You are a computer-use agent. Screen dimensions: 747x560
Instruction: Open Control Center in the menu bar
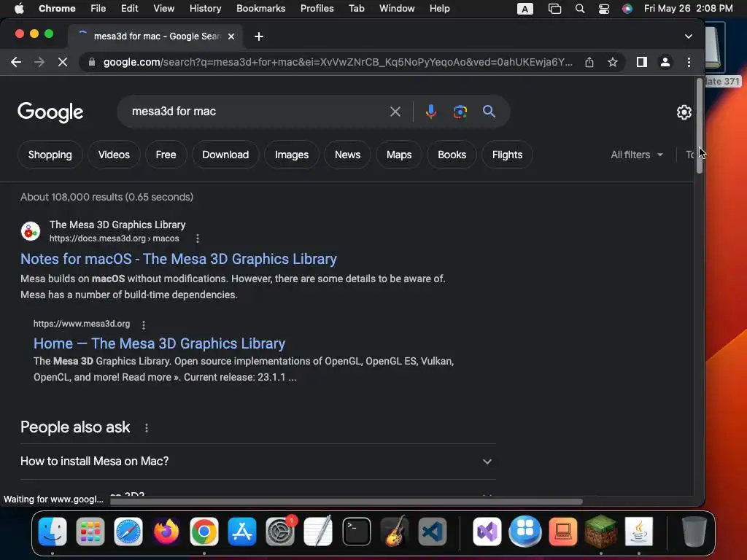[x=603, y=9]
